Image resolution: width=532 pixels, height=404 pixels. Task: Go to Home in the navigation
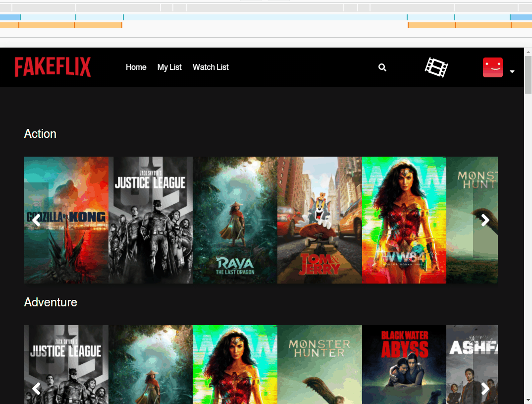[136, 67]
